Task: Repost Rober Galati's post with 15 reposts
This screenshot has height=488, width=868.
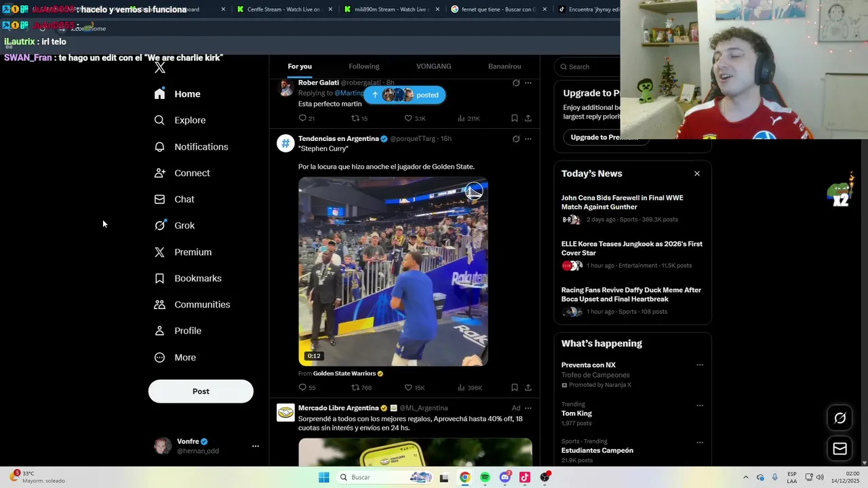Action: [x=359, y=119]
